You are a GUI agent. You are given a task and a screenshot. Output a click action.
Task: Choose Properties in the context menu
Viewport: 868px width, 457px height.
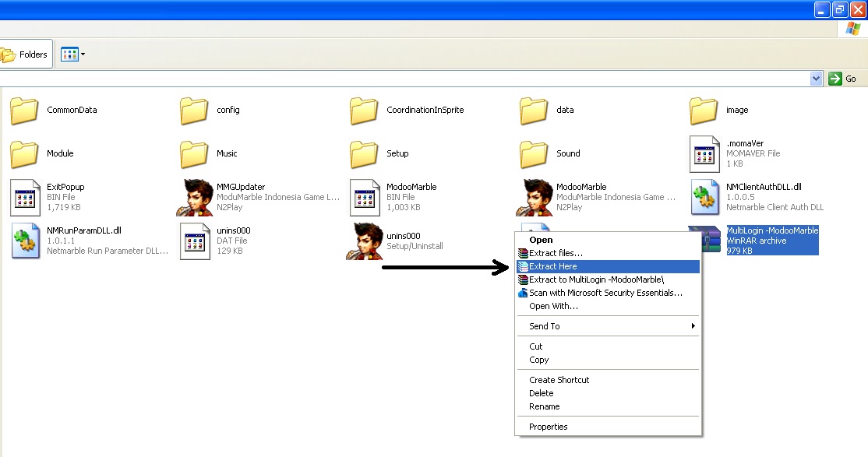tap(608, 427)
